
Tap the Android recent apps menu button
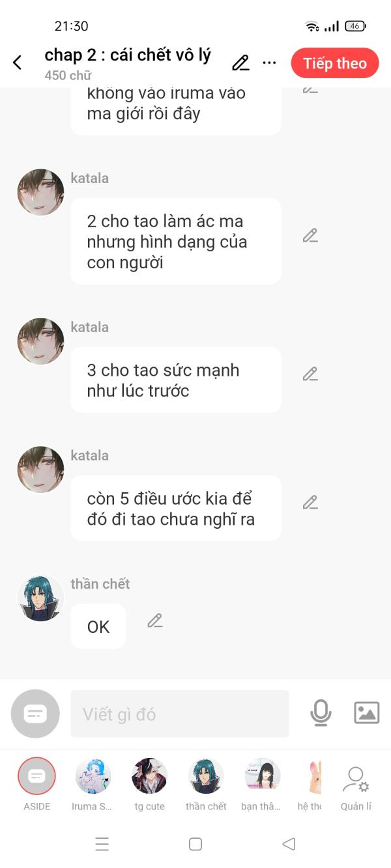click(102, 844)
